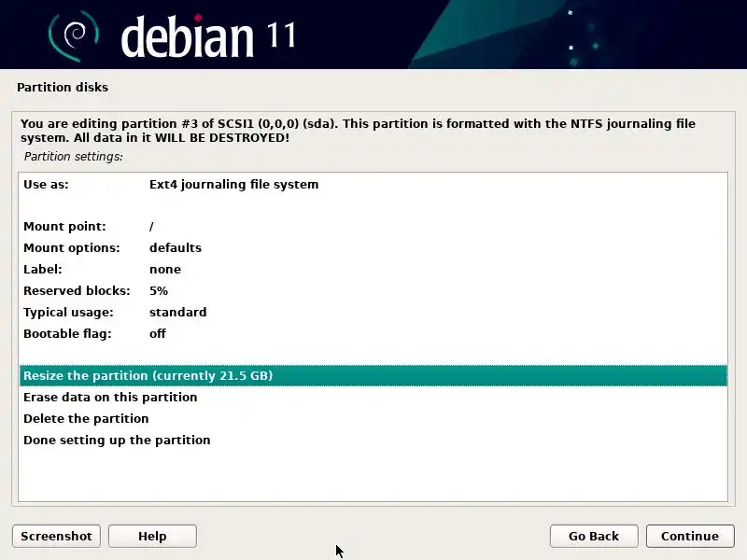The image size is (747, 560).
Task: Select 'Resize the partition (currently 21.5 GB)'
Action: [373, 375]
